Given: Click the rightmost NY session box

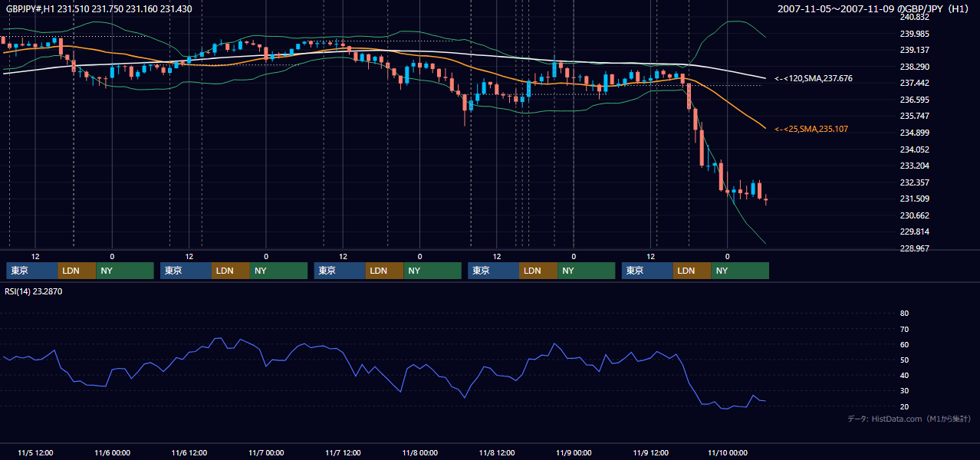Looking at the screenshot, I should pyautogui.click(x=740, y=271).
